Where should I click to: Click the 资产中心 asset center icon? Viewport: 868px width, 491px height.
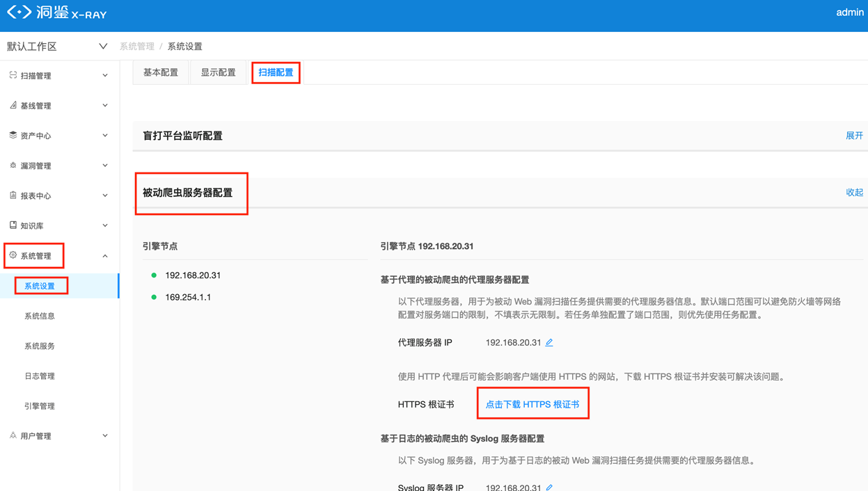(x=13, y=135)
